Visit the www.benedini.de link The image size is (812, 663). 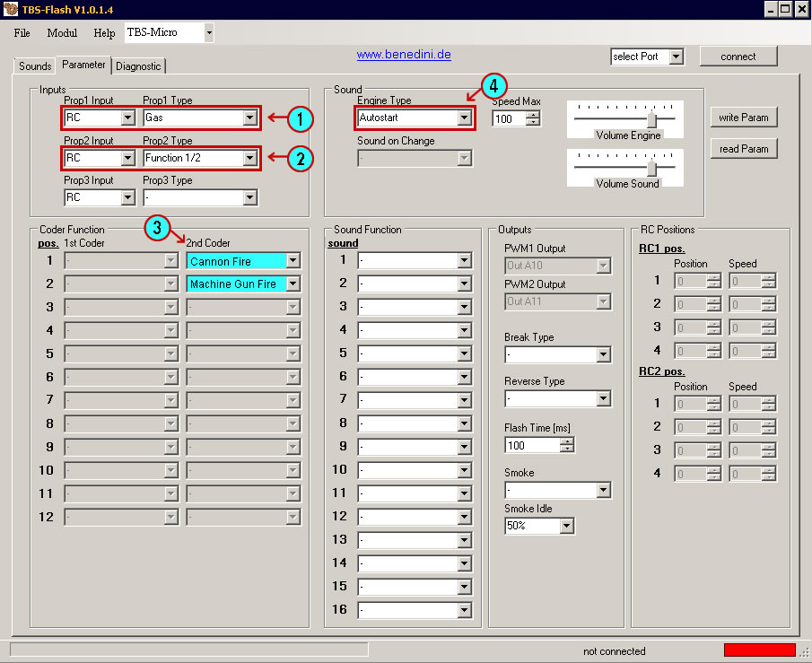[x=404, y=55]
